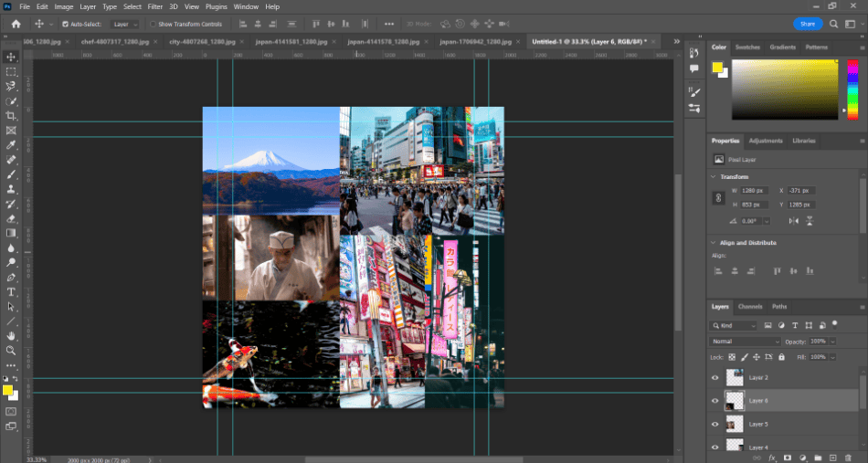Collapse the Transform section
This screenshot has height=463, width=868.
713,177
